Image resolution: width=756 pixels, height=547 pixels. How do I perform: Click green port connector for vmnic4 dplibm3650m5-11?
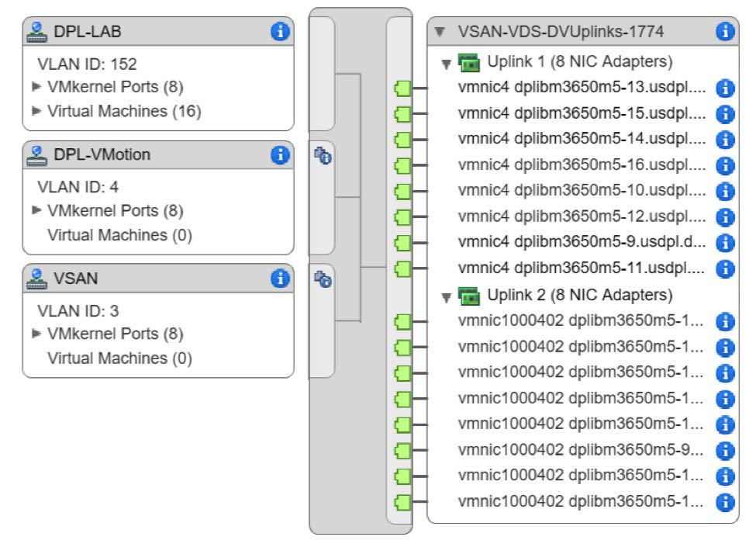(x=402, y=268)
